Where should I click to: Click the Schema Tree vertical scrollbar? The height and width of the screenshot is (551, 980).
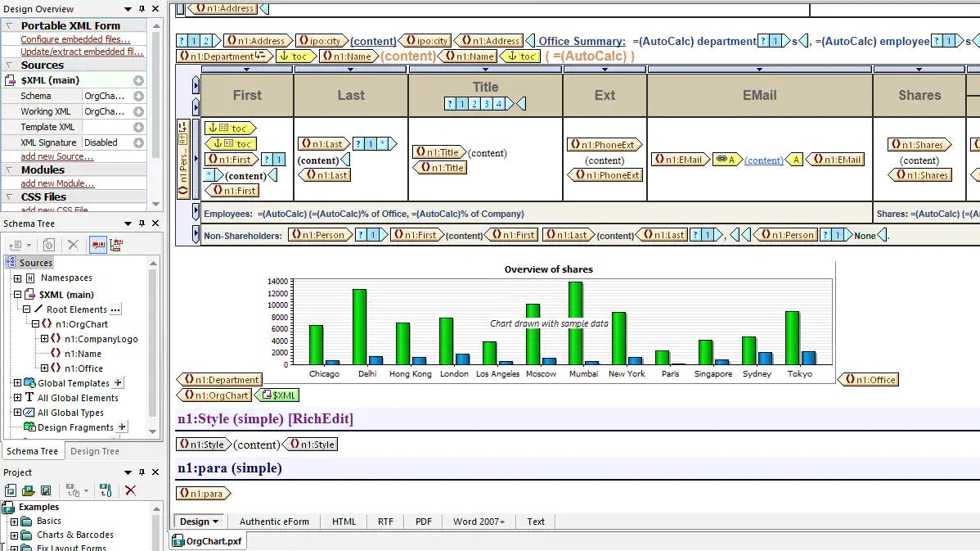point(153,347)
